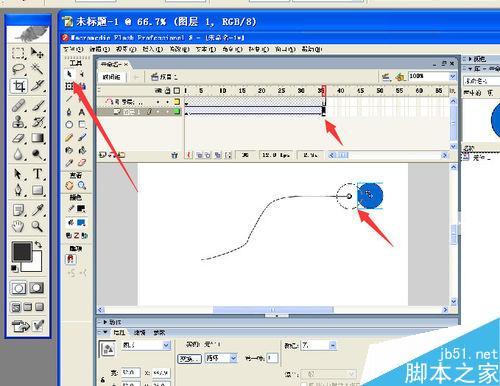Screen dimensions: 500x386
Task: Select Flash's Hand tool in View section
Action: (x=69, y=185)
